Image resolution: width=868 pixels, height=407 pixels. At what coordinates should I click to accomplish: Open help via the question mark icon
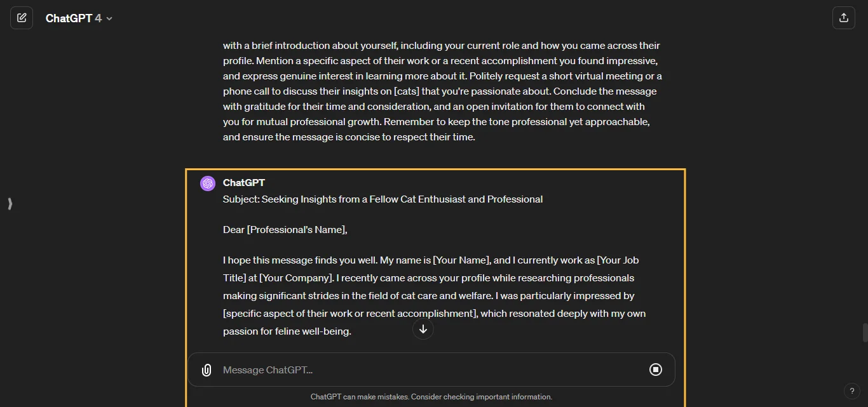(x=852, y=391)
